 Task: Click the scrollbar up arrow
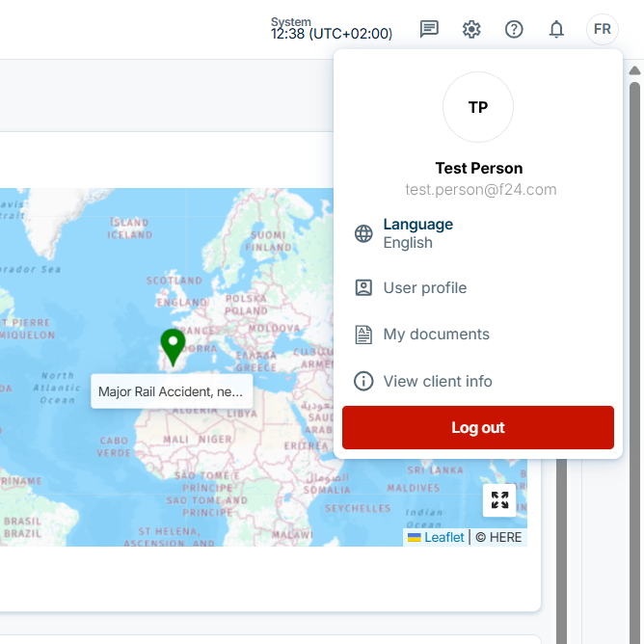(x=634, y=70)
